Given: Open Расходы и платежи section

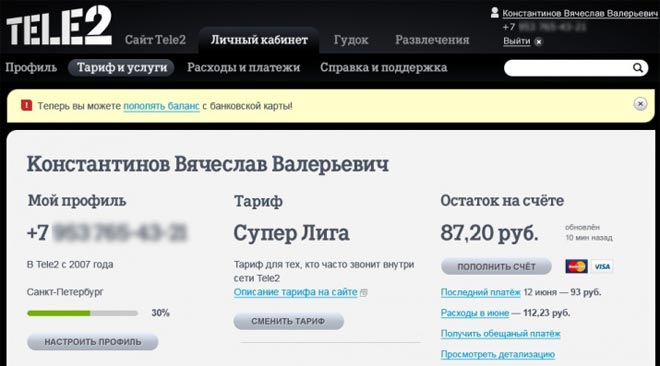Looking at the screenshot, I should pyautogui.click(x=243, y=67).
